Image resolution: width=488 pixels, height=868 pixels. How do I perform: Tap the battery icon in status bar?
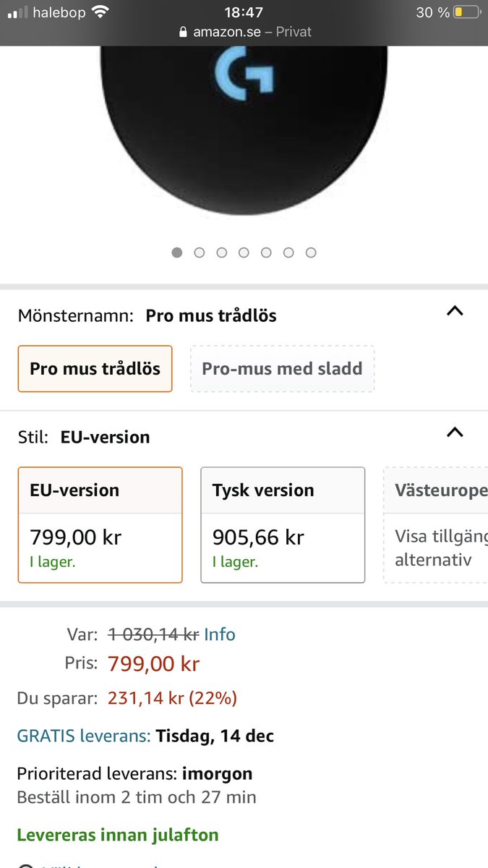467,12
